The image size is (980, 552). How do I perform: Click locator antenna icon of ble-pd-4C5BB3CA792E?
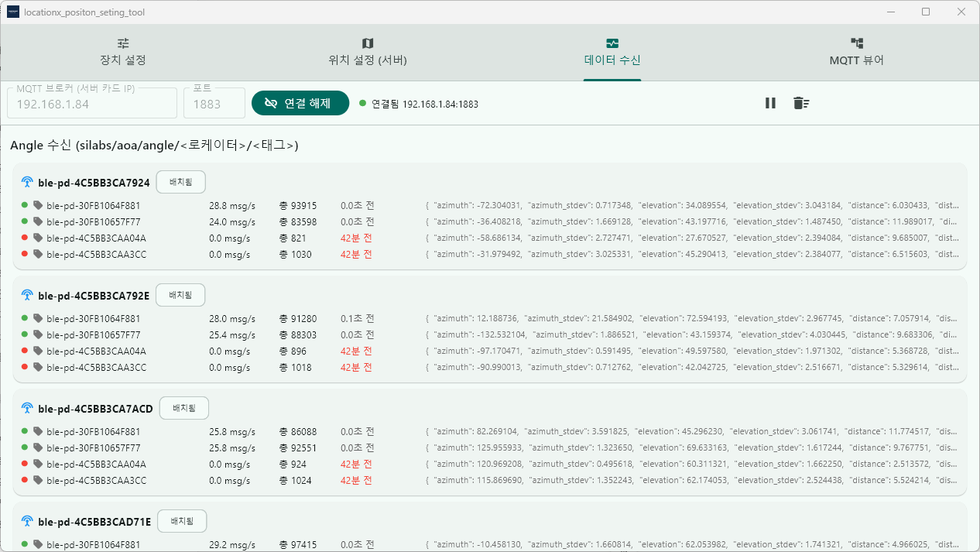coord(27,296)
